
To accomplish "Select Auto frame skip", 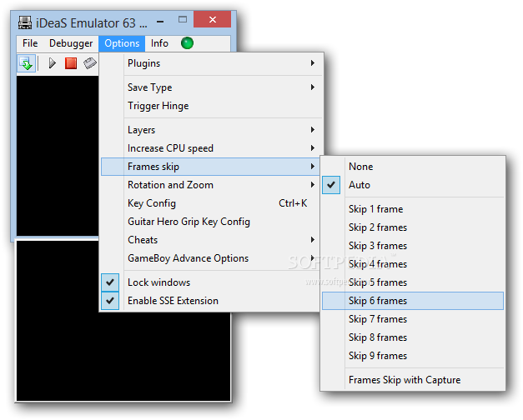I will click(x=413, y=185).
